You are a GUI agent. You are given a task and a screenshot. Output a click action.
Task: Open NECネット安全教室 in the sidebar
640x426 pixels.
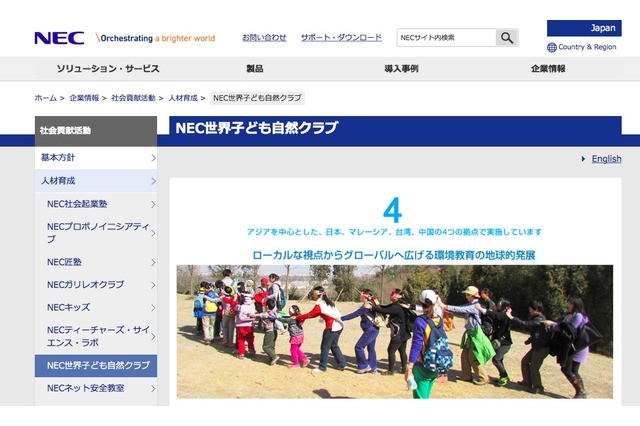coord(96,388)
